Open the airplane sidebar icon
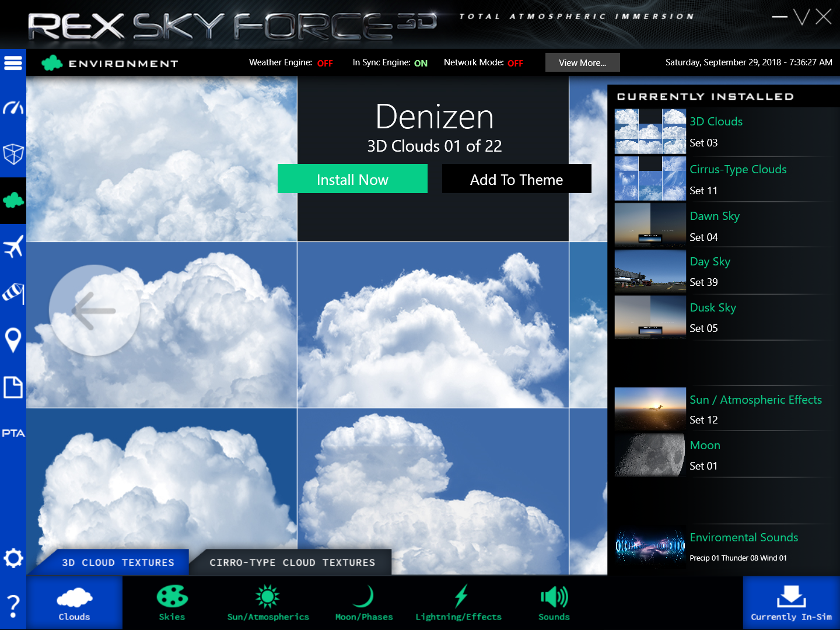840x630 pixels. pos(13,247)
